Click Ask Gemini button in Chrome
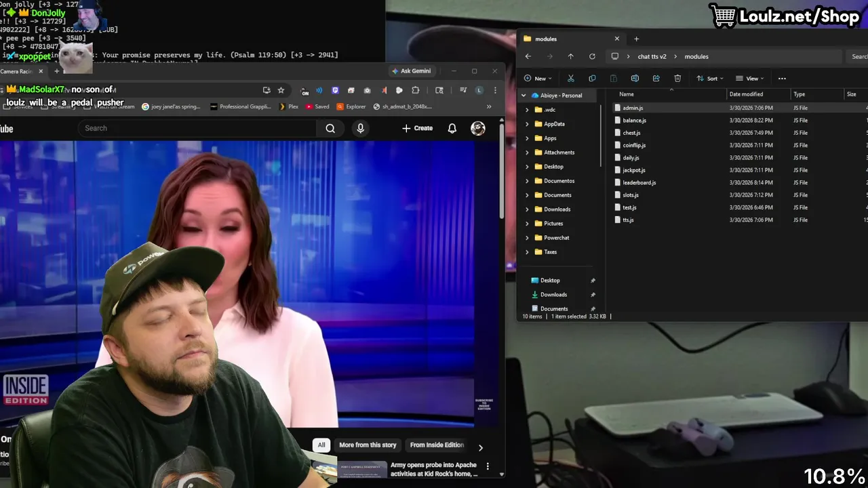The width and height of the screenshot is (868, 488). tap(411, 70)
